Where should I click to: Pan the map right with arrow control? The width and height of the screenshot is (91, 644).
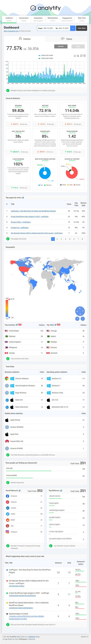[x=83, y=311]
